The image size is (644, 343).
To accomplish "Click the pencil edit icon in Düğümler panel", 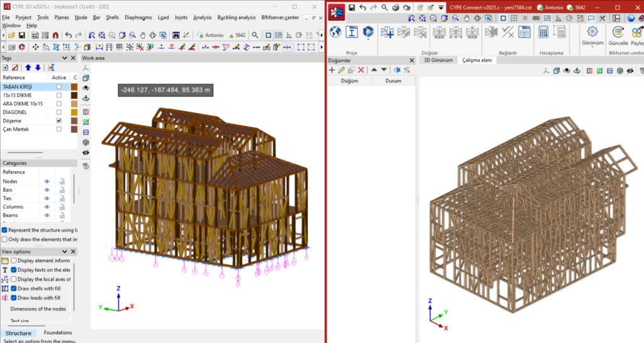I will [341, 70].
